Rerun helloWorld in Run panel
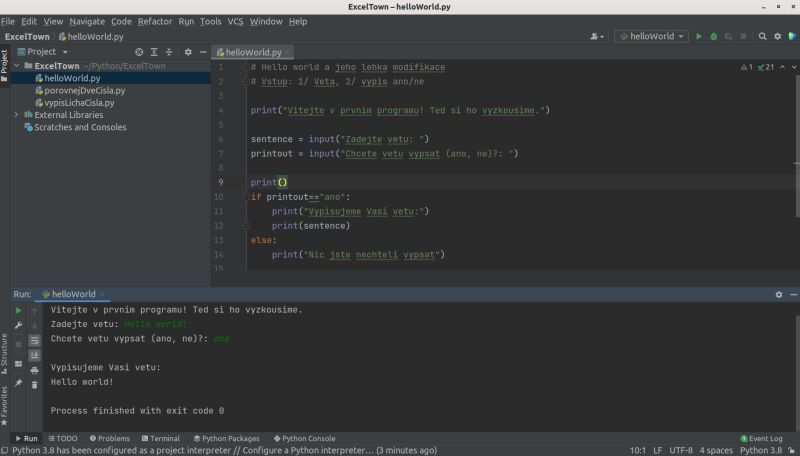800x456 pixels. 18,310
